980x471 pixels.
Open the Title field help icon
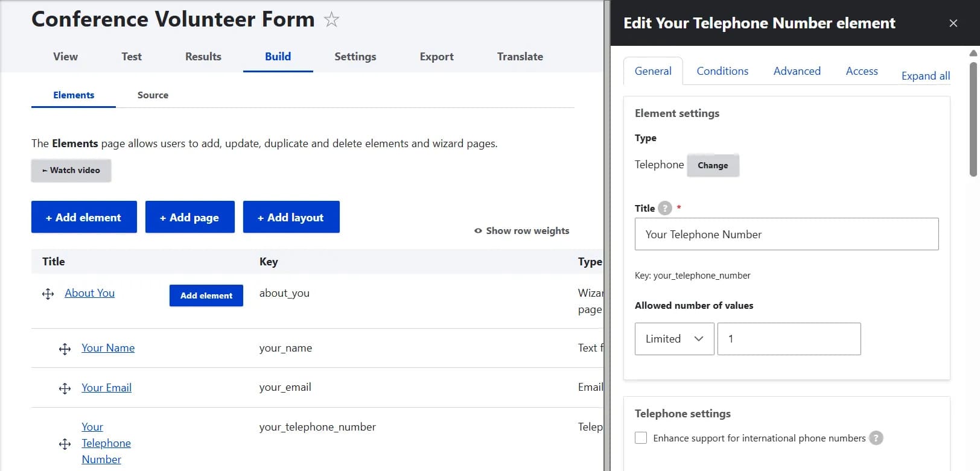(664, 208)
